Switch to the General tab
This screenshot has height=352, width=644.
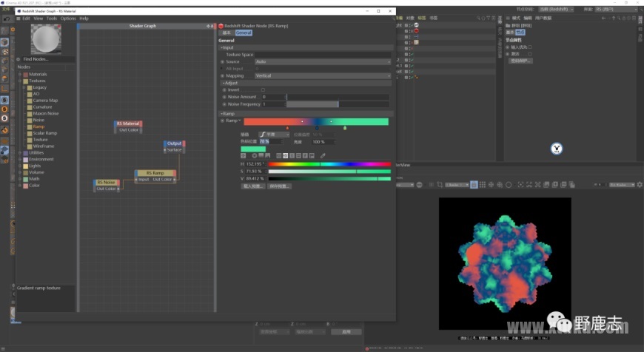(x=244, y=33)
